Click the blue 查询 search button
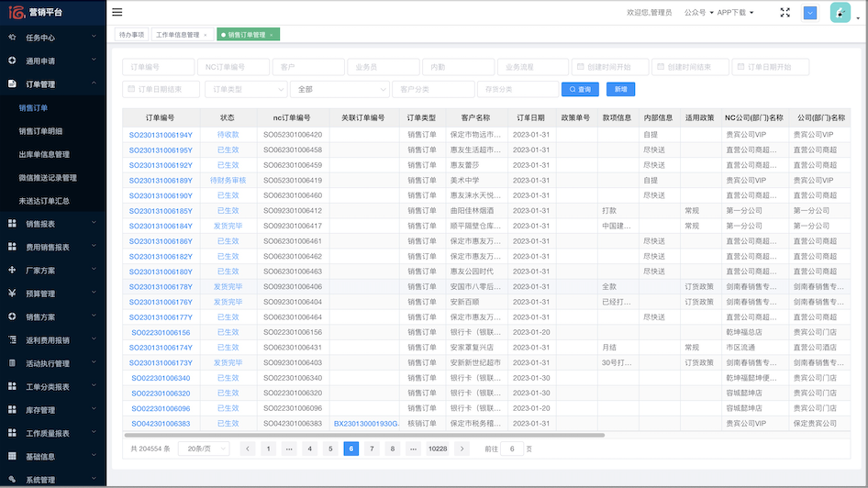Image resolution: width=868 pixels, height=488 pixels. pos(580,89)
